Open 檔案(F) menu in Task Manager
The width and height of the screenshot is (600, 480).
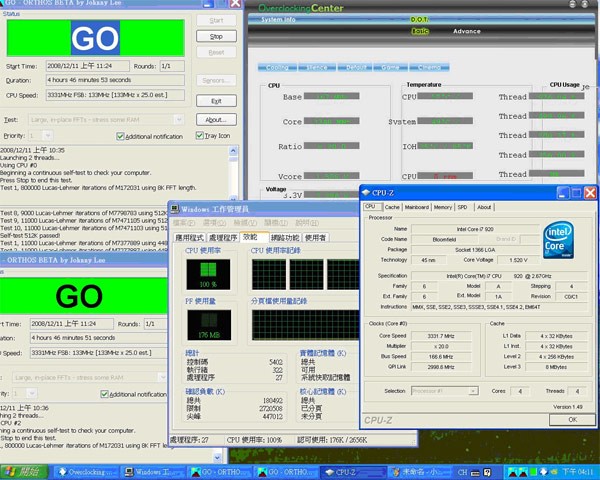click(x=184, y=223)
